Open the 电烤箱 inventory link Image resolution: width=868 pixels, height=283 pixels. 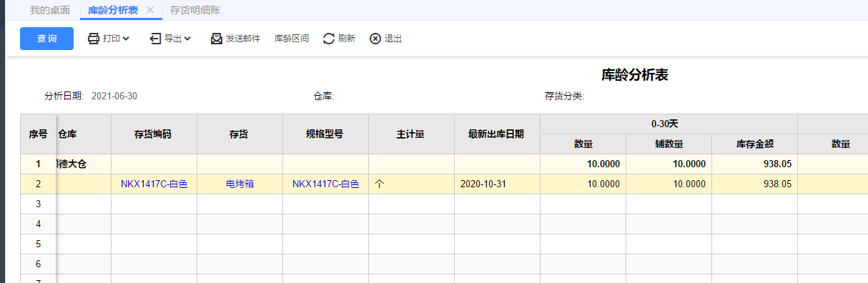tap(240, 184)
